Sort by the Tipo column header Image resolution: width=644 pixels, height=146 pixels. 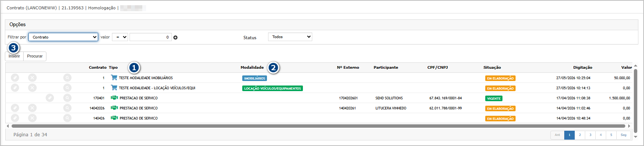tap(113, 68)
